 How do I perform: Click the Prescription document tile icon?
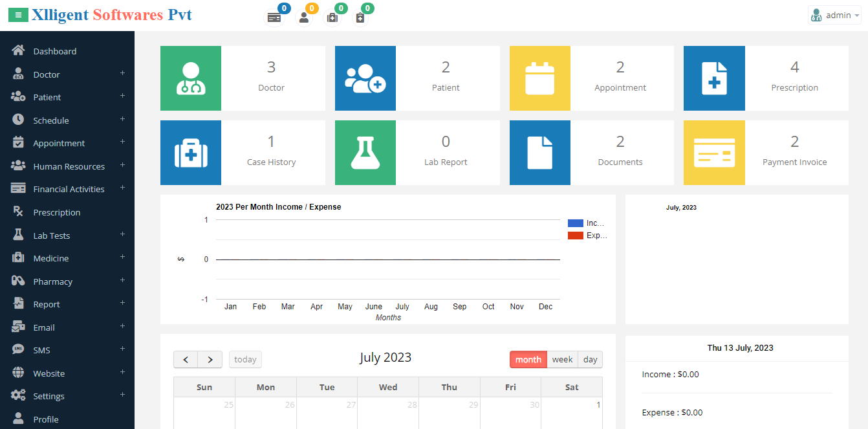[x=714, y=78]
